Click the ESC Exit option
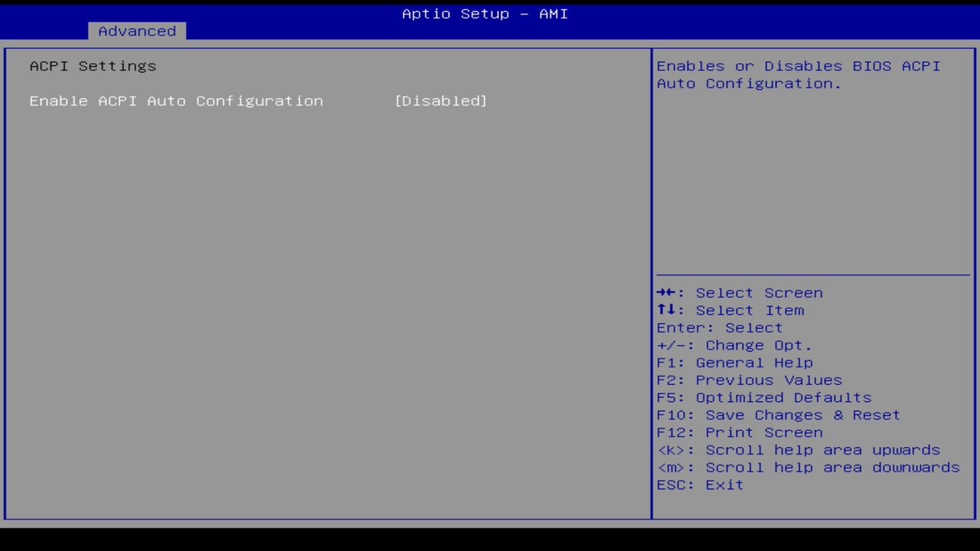Screen dimensions: 980x551 (699, 484)
